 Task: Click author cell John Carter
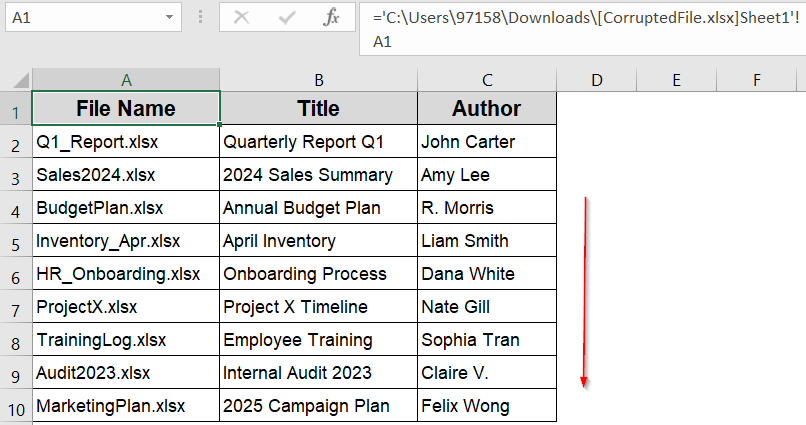[x=487, y=142]
